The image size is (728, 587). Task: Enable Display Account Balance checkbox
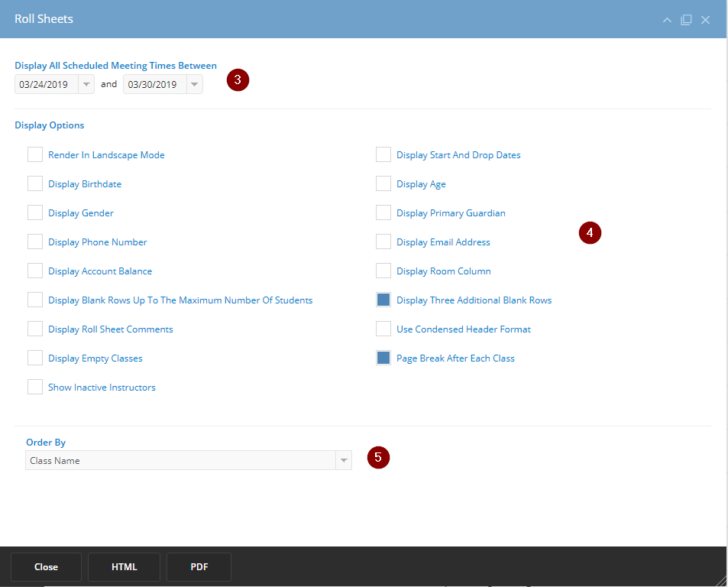click(x=35, y=271)
